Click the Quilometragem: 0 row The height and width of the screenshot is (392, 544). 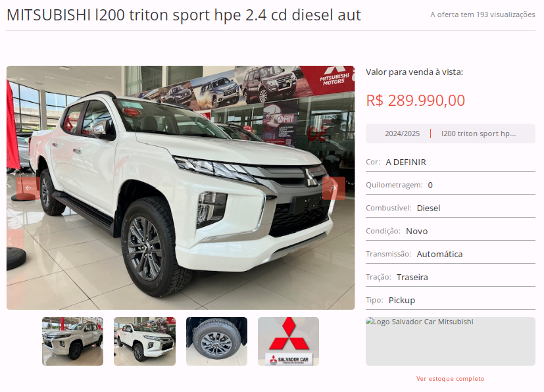click(451, 185)
